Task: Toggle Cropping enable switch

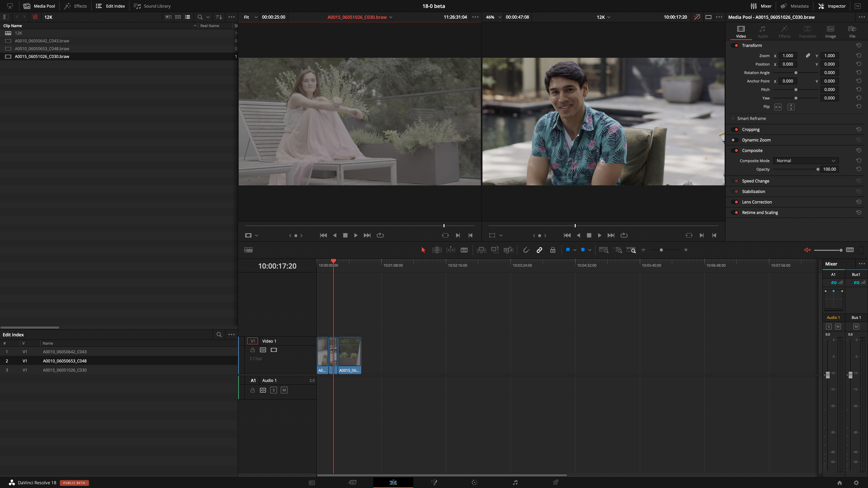Action: tap(735, 129)
